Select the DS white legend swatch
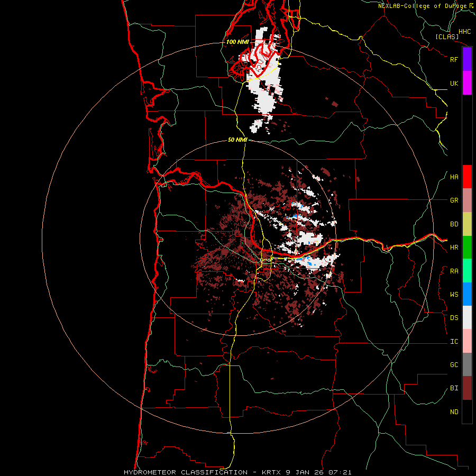 point(467,317)
